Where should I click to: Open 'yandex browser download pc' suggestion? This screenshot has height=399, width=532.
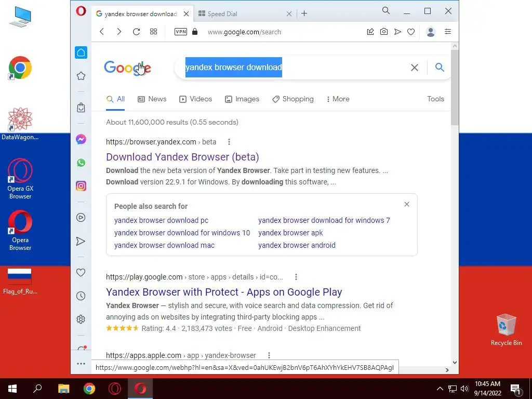(161, 220)
